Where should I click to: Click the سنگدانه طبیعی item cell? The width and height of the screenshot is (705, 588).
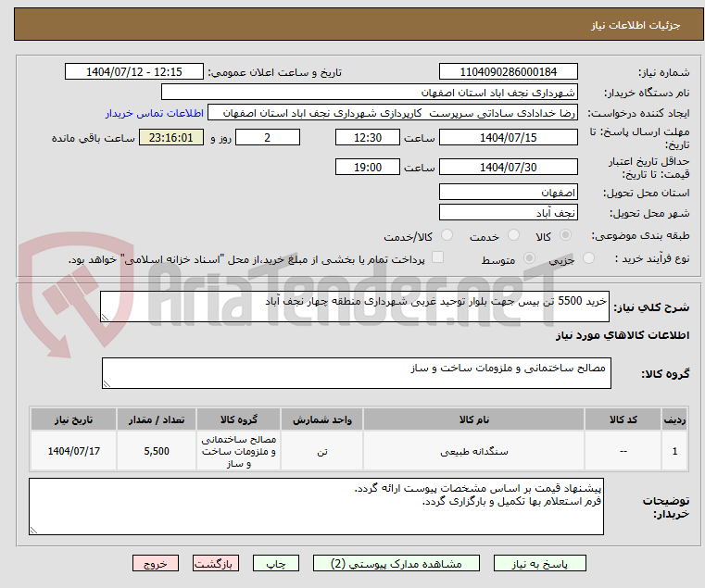(473, 451)
